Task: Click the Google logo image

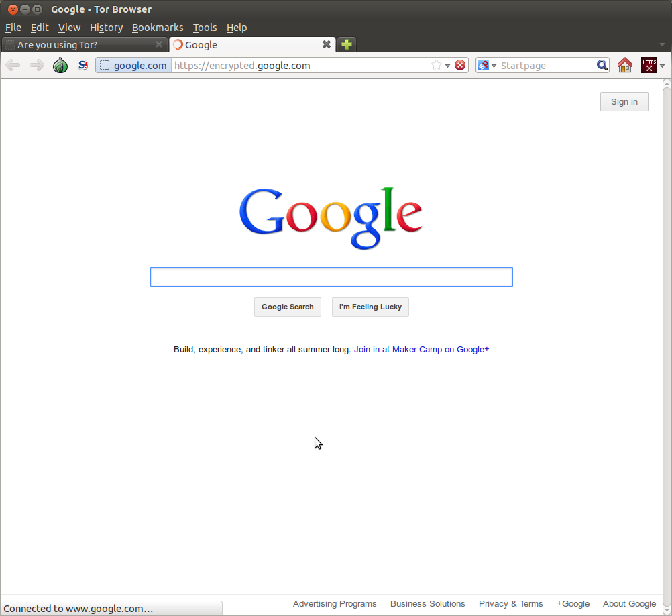Action: pyautogui.click(x=331, y=218)
